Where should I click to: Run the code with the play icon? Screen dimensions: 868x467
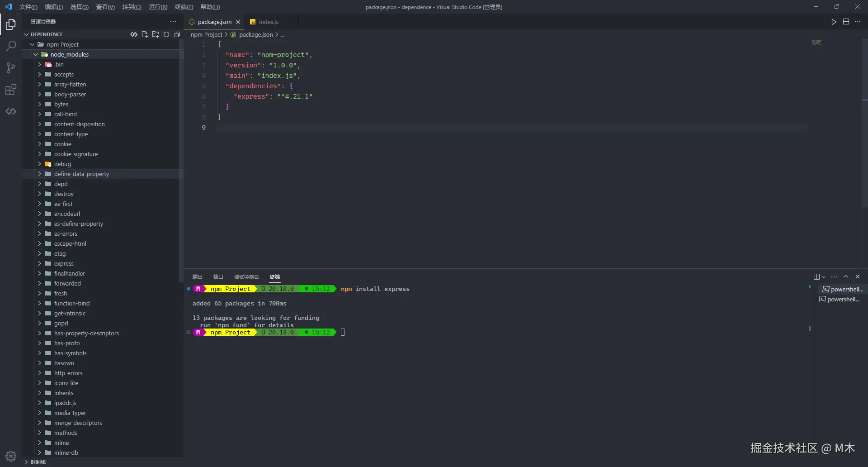[x=834, y=22]
